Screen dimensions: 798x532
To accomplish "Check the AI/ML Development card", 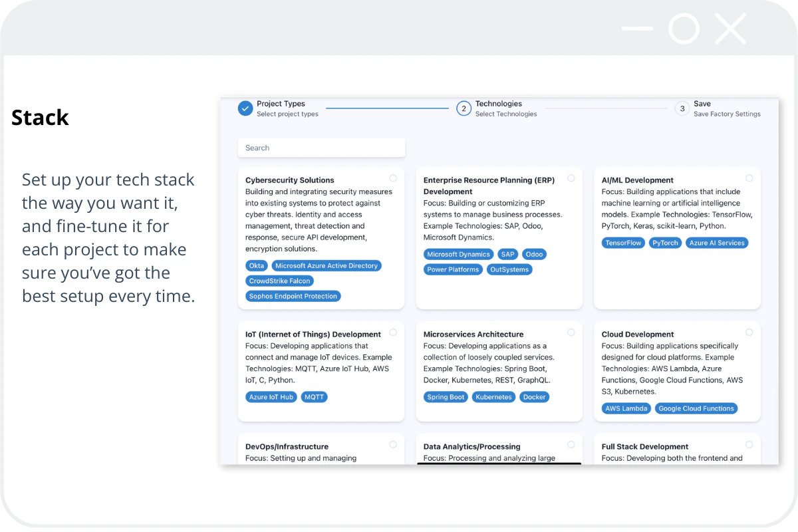I will coord(749,178).
